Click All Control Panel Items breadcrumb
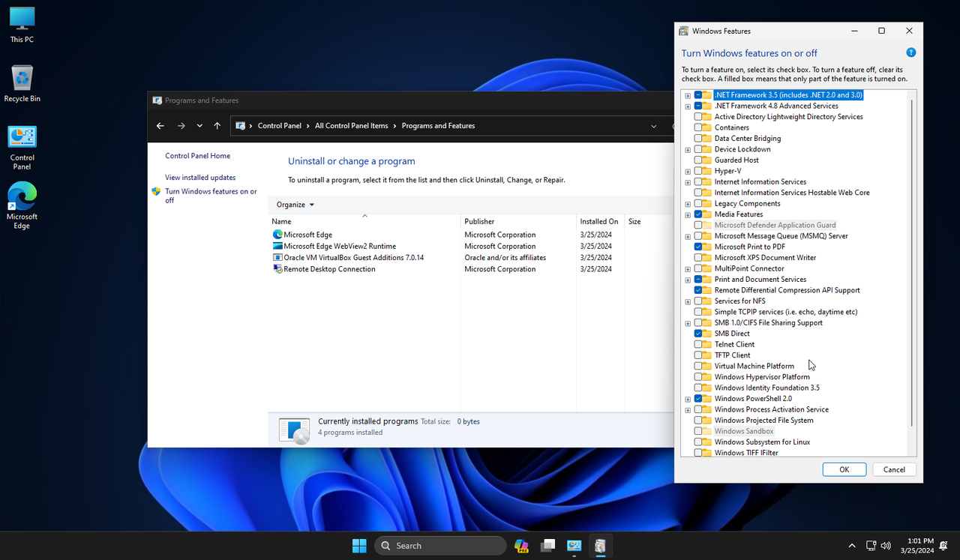This screenshot has width=960, height=560. click(x=352, y=126)
